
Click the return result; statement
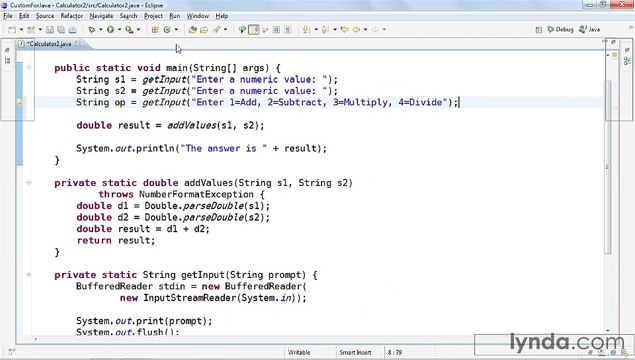coord(116,241)
